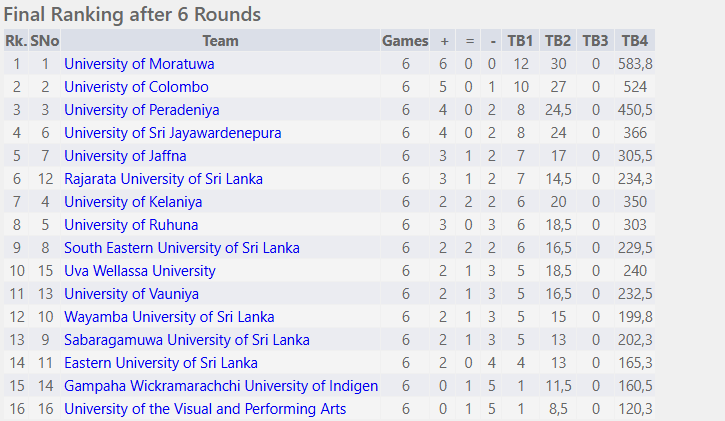The height and width of the screenshot is (421, 725).
Task: Open Wayamba University of Sri Lanka
Action: click(x=169, y=317)
